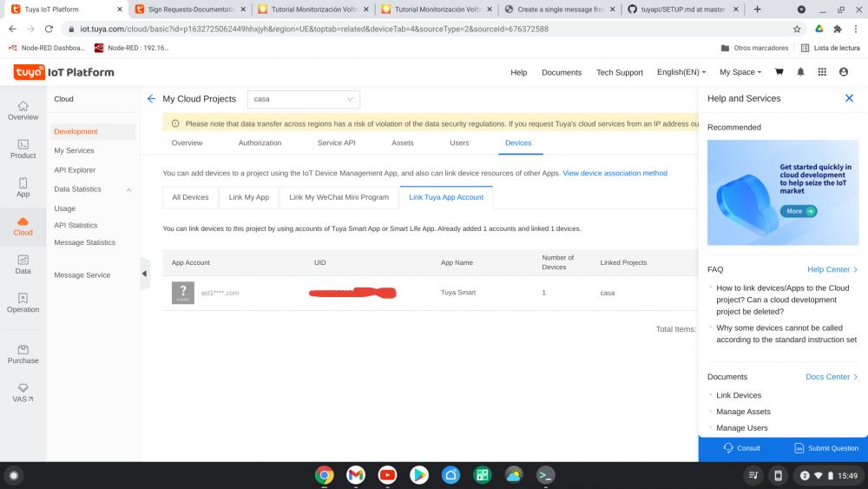Open the browser extensions puzzle icon
The width and height of the screenshot is (868, 489).
pos(838,29)
